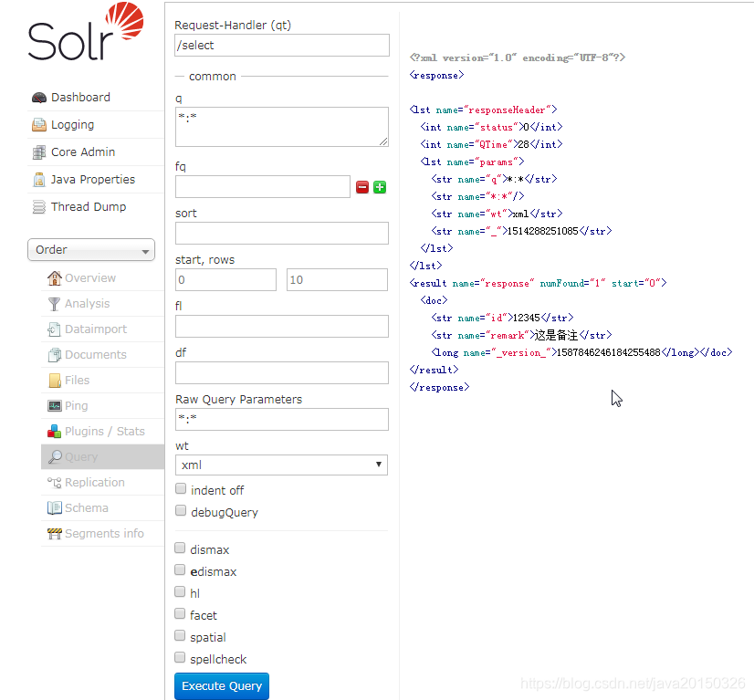Open Ping link
This screenshot has width=754, height=700.
[x=77, y=406]
